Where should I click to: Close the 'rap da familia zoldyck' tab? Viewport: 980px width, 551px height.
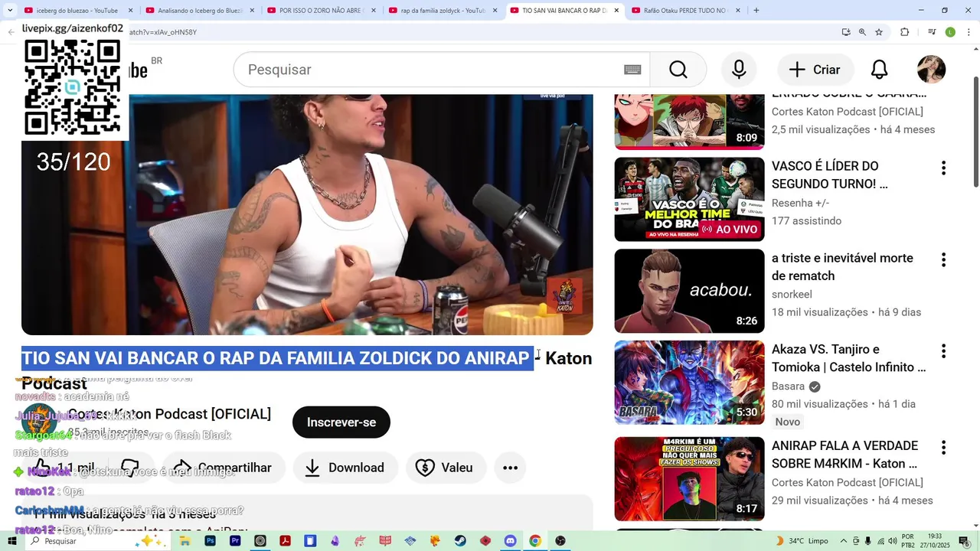[x=495, y=11]
